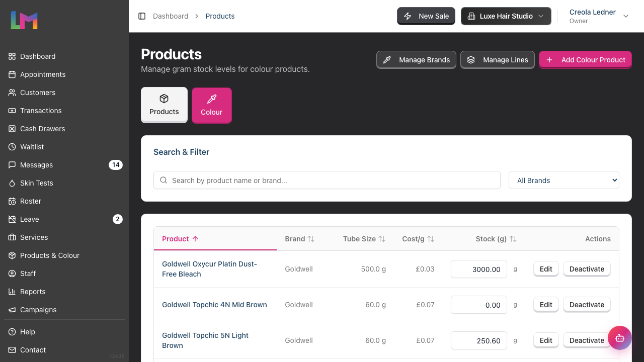This screenshot has width=644, height=362.
Task: Click the Roster calendar-clock icon
Action: tap(12, 201)
